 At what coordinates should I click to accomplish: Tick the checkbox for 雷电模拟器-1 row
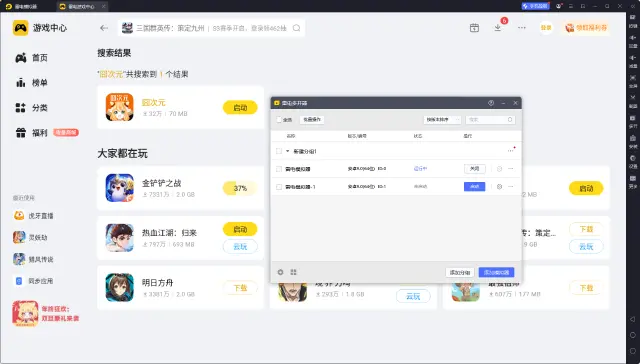[279, 186]
